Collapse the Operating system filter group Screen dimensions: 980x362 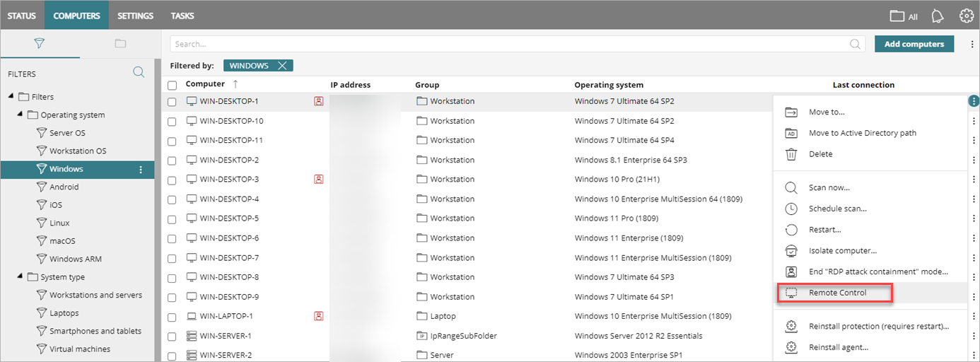20,115
